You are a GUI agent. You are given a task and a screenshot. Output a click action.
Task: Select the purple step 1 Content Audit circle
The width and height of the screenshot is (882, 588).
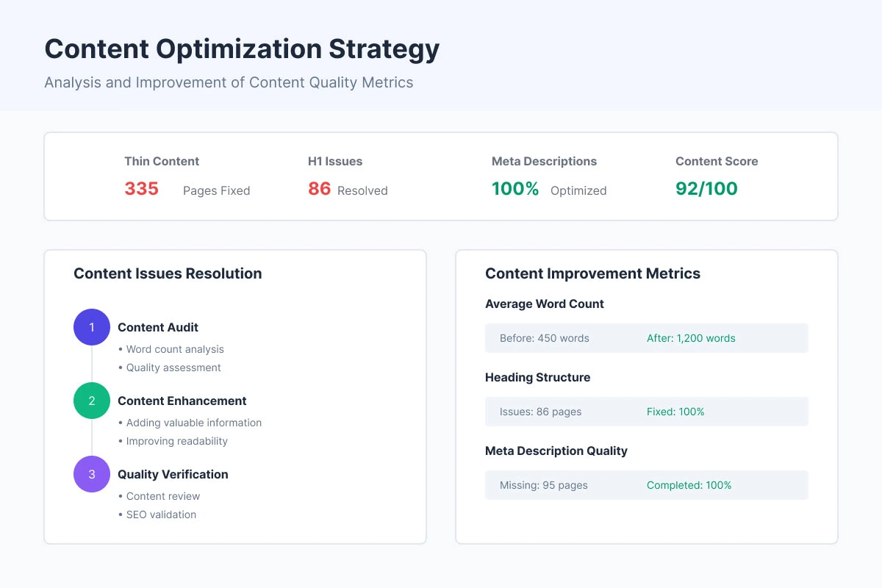91,327
